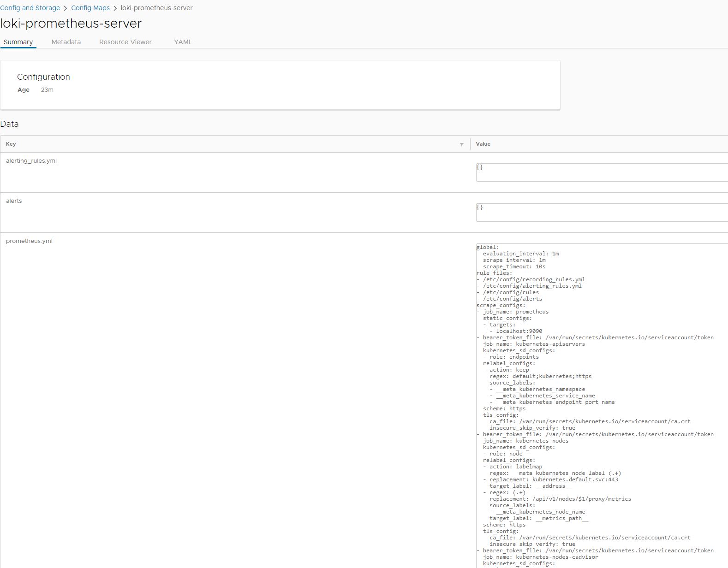Viewport: 728px width, 568px height.
Task: Click the 'global:' line in prometheus.yml
Action: [488, 247]
